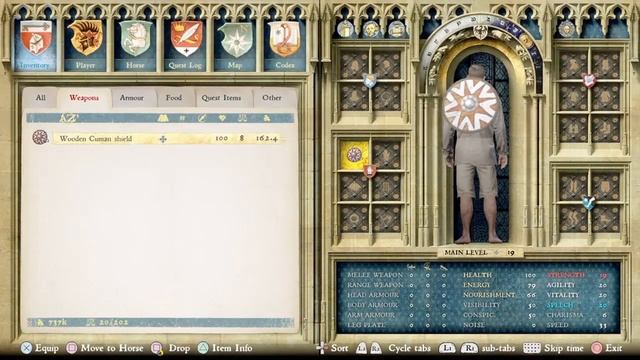Switch to the Quest Items filter tab
Screen dimensions: 640x360
click(x=221, y=98)
